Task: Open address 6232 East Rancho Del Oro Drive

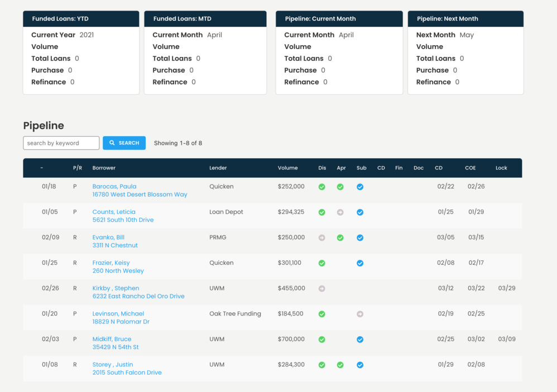Action: tap(138, 296)
